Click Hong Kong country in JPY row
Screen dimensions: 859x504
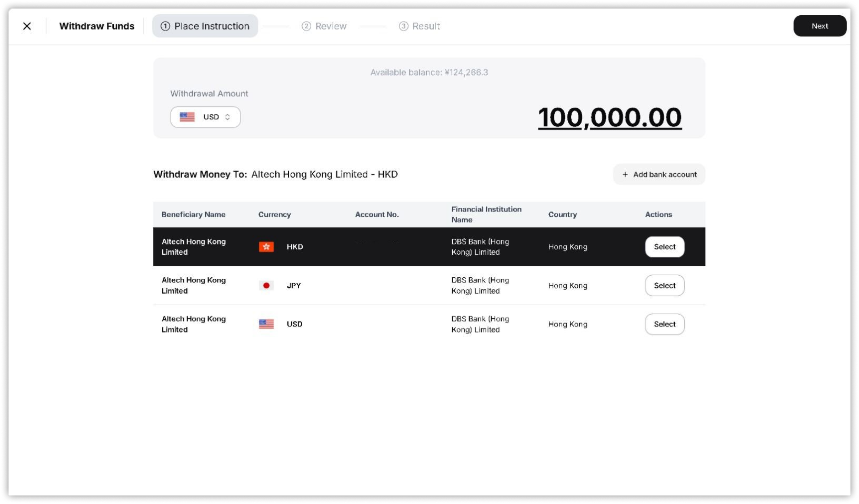[x=567, y=286]
